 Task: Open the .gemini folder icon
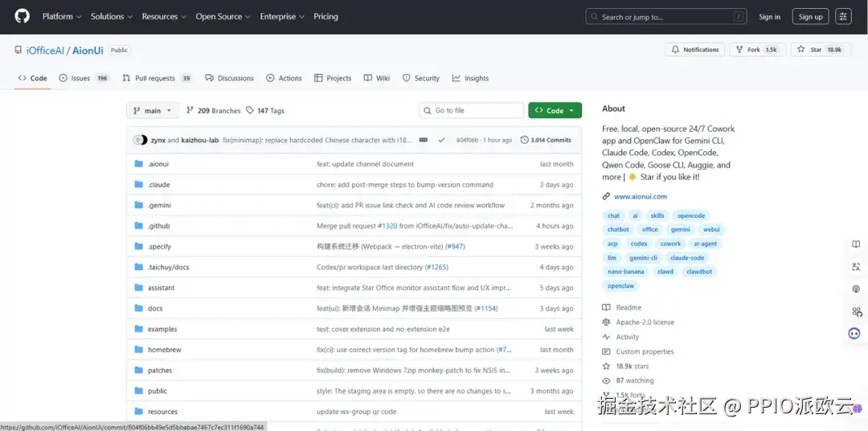138,205
